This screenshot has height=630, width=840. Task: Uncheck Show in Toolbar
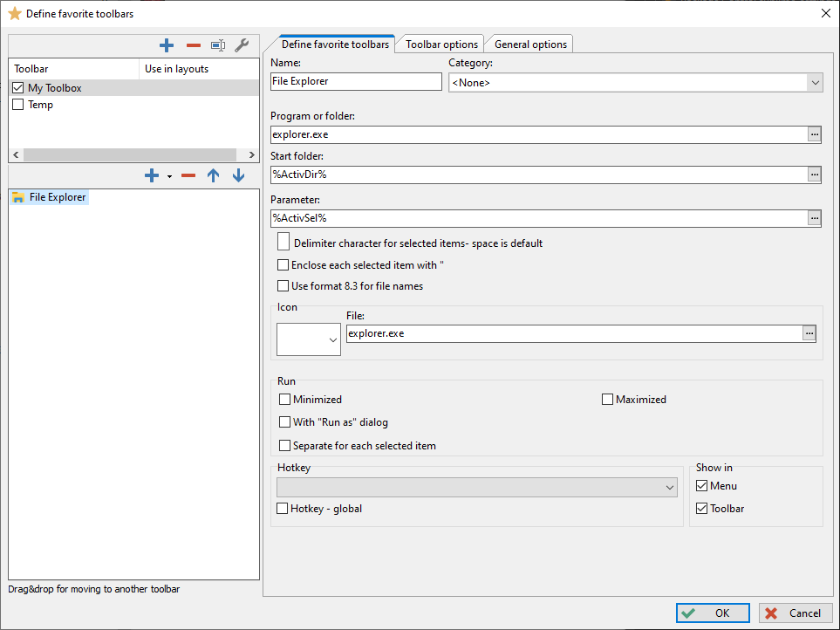[x=701, y=509]
